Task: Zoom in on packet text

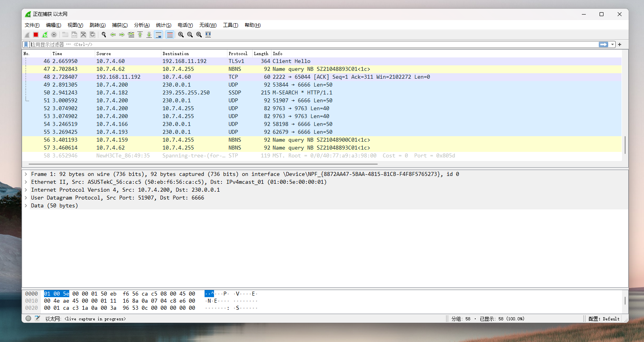Action: [181, 35]
